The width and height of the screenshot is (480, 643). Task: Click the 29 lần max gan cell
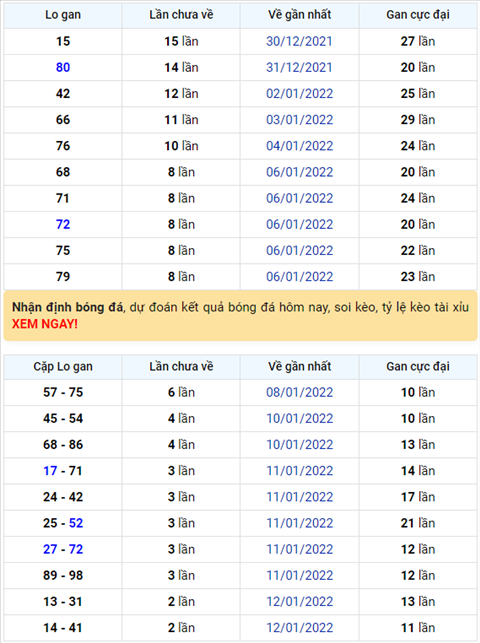[x=418, y=120]
